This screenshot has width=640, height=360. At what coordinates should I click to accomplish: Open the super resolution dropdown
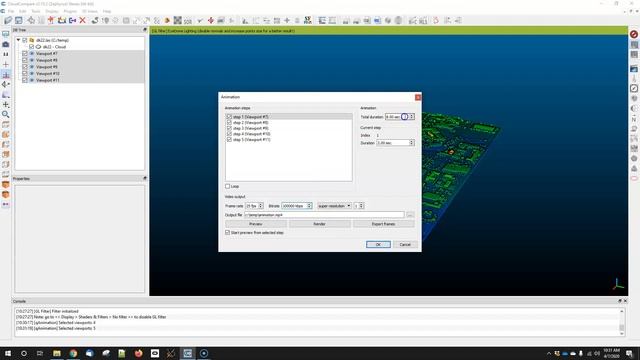[x=334, y=206]
